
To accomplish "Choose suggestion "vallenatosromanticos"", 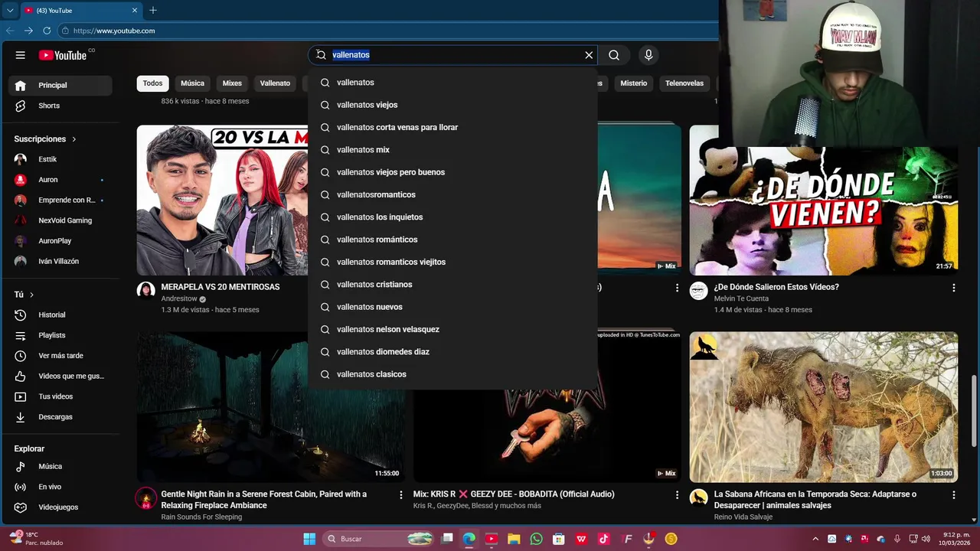I will tap(452, 194).
